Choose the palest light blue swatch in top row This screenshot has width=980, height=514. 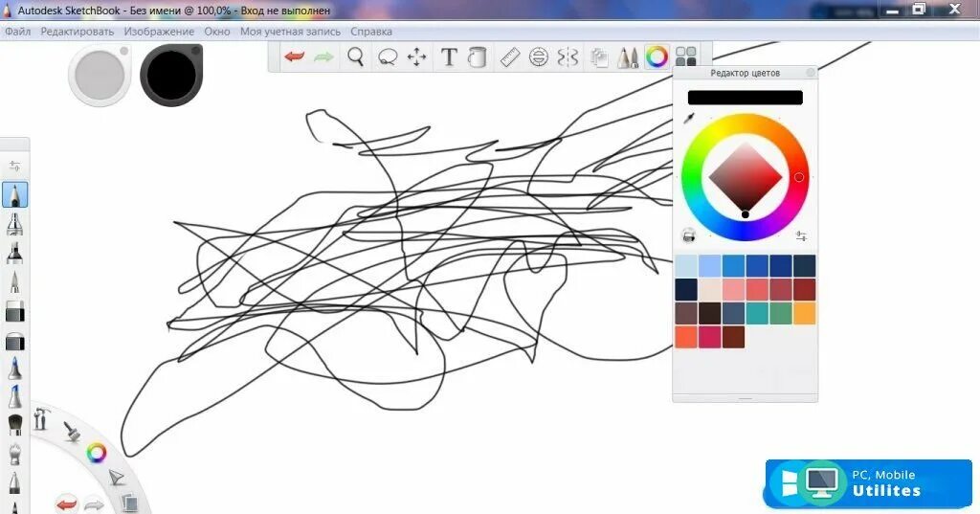point(685,266)
